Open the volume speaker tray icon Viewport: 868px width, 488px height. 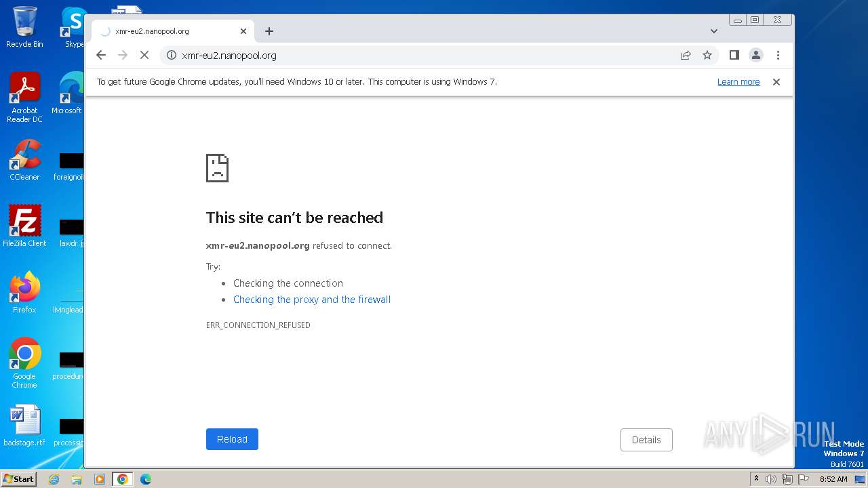point(771,479)
